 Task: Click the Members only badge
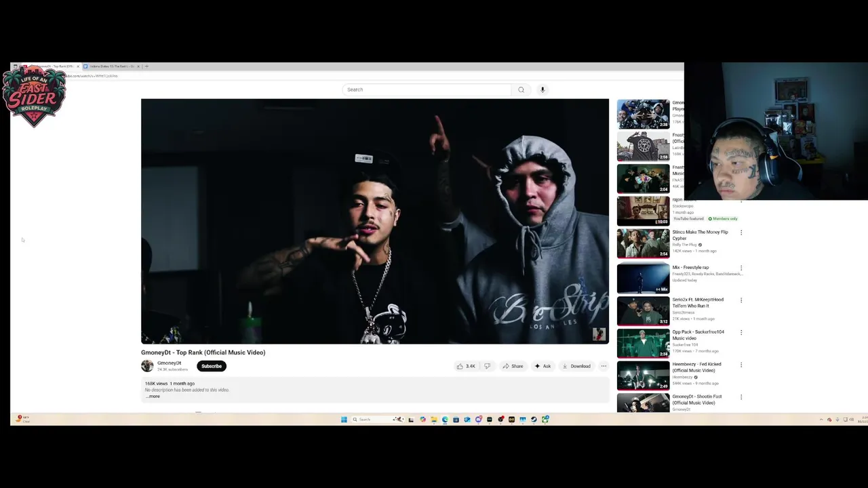tap(723, 219)
